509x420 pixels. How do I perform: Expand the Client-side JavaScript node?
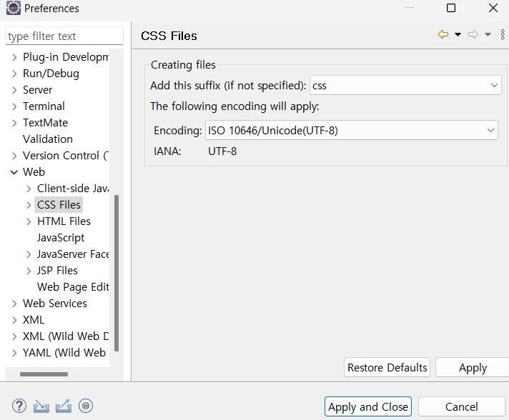(29, 189)
